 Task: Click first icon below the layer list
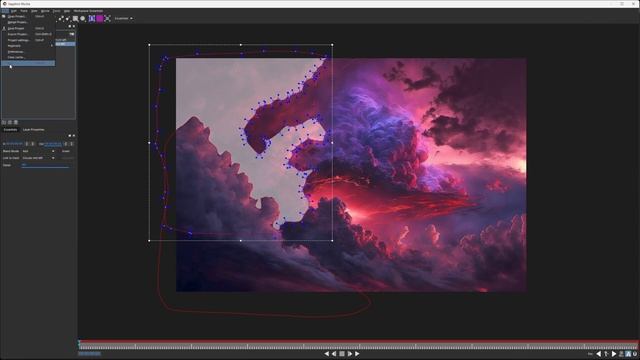(4, 122)
